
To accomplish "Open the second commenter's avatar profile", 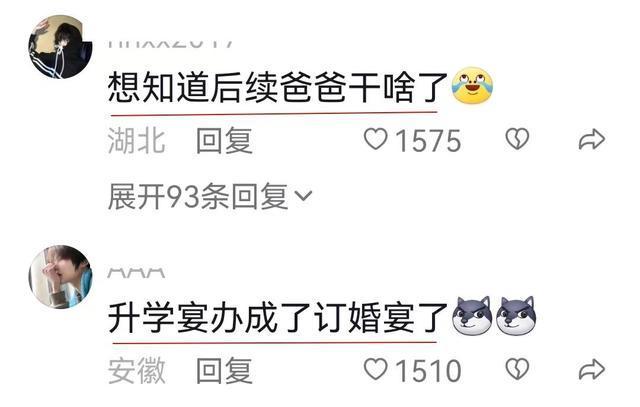I will tap(60, 276).
